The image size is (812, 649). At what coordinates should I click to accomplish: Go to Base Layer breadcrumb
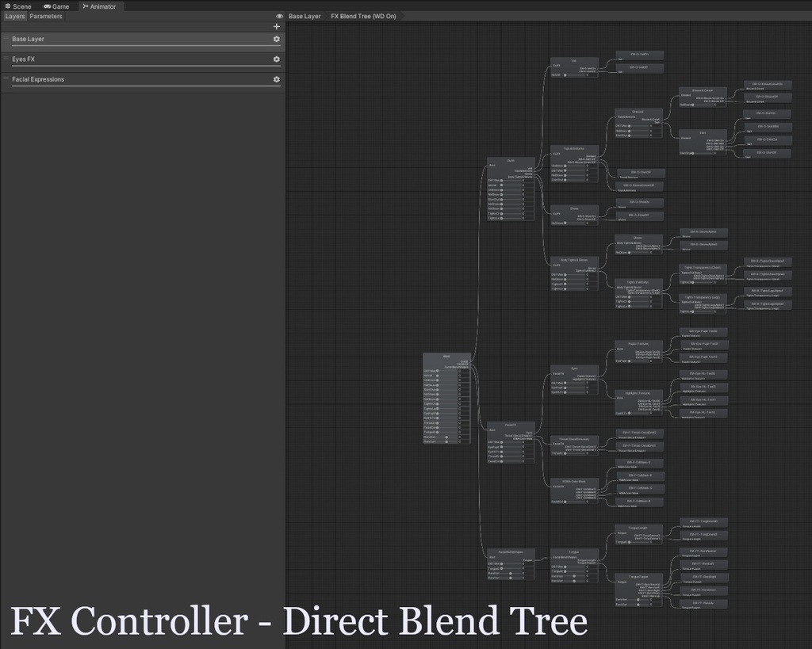(304, 16)
